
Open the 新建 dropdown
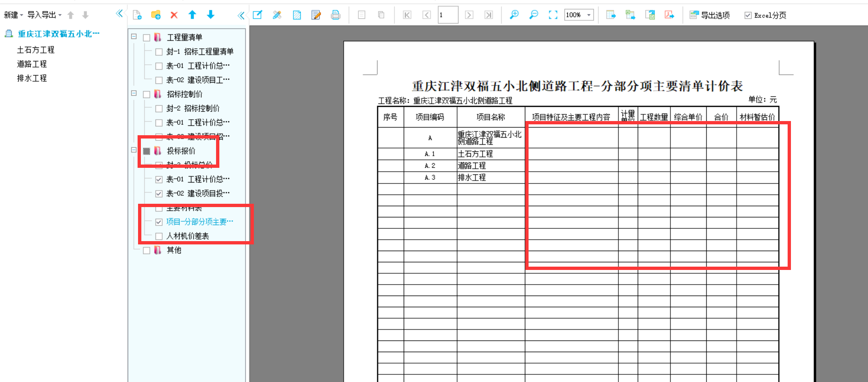[13, 15]
